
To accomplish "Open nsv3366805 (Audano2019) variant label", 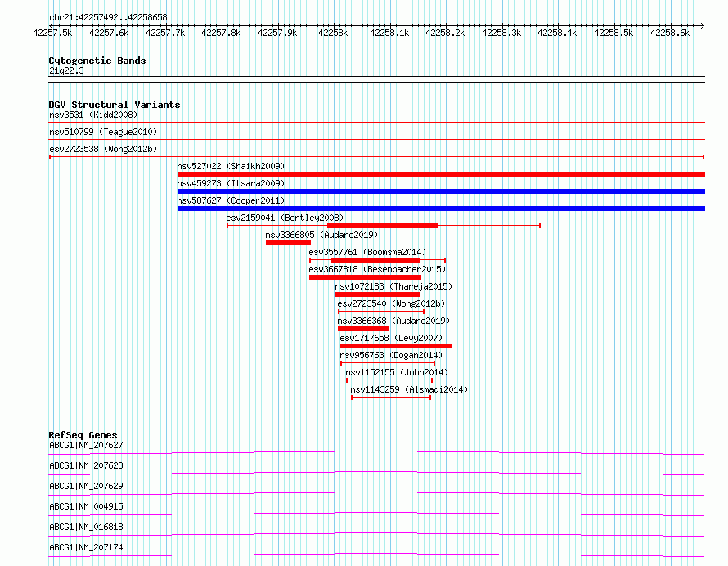I will coord(321,235).
